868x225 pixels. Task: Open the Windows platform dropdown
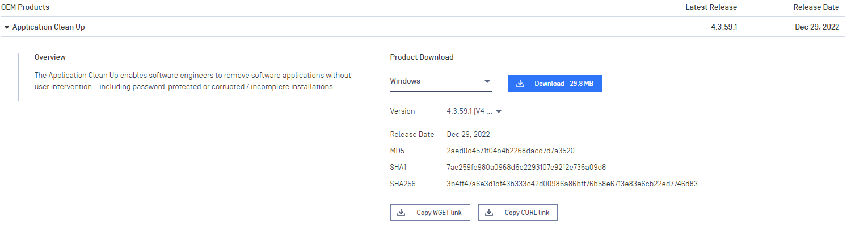441,82
